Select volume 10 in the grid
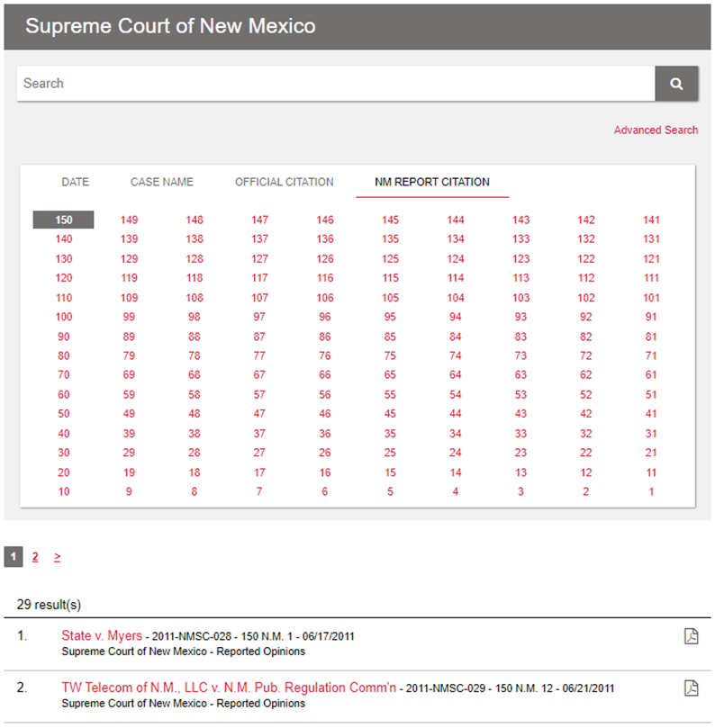Screen dimensions: 715x728 click(x=63, y=491)
